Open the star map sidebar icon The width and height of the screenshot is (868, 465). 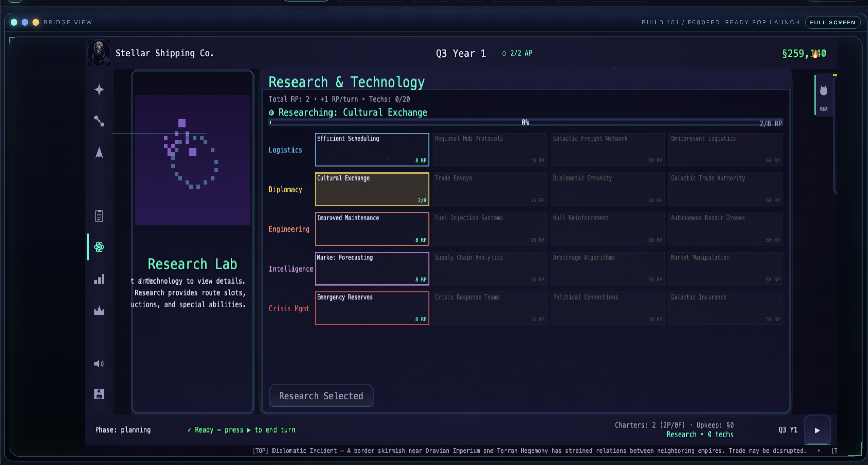click(99, 90)
